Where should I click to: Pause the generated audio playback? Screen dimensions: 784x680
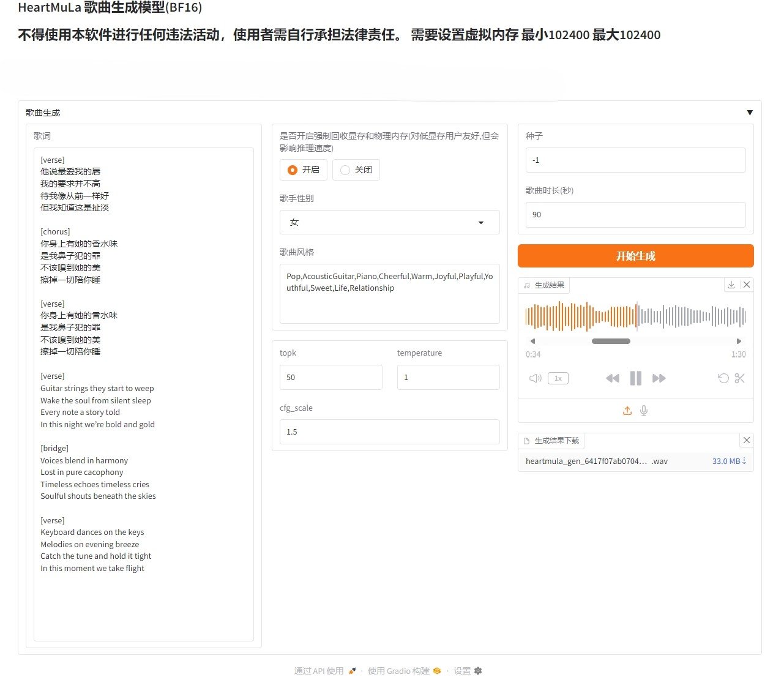coord(635,378)
